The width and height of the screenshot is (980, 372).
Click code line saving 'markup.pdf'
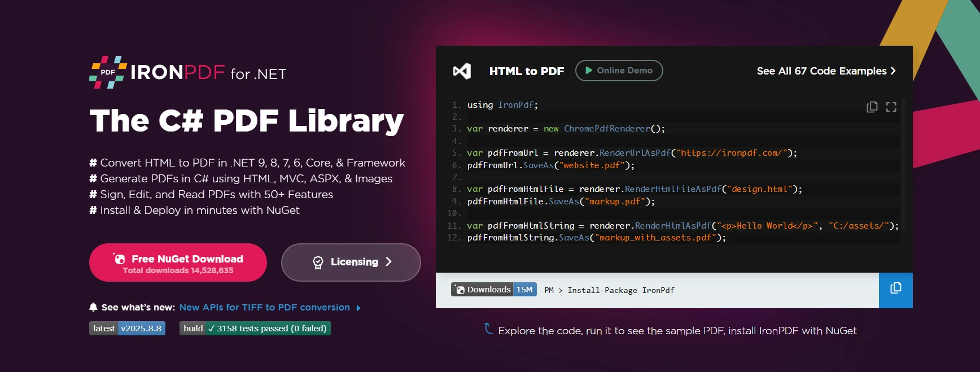561,202
